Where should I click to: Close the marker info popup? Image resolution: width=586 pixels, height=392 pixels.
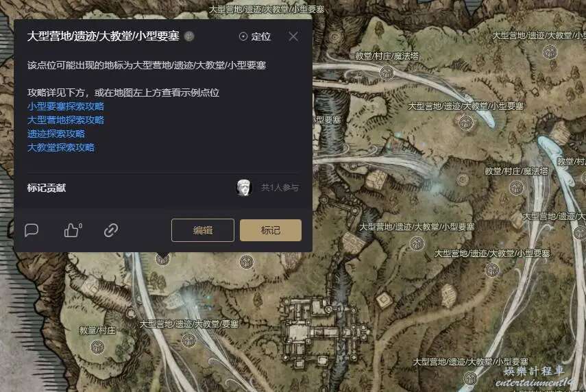coord(293,36)
